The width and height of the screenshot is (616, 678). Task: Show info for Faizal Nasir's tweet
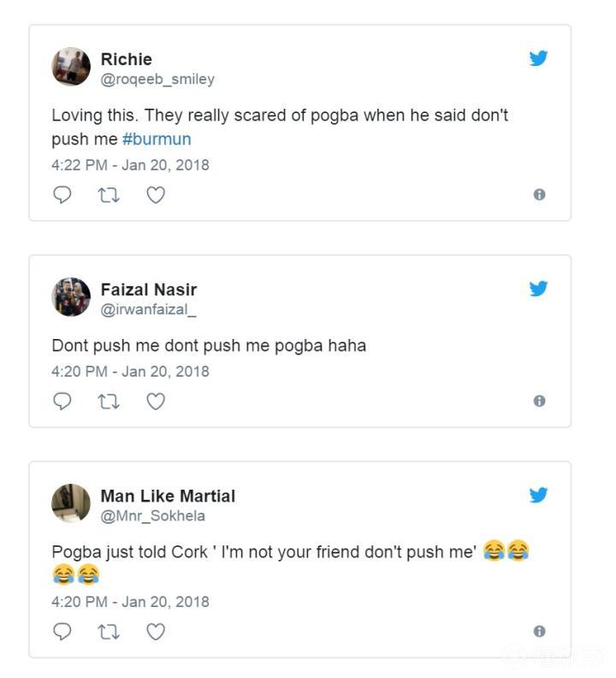coord(539,401)
